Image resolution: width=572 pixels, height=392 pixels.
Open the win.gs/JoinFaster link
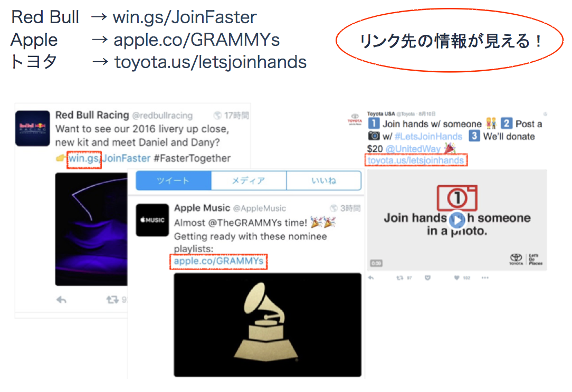pyautogui.click(x=109, y=158)
